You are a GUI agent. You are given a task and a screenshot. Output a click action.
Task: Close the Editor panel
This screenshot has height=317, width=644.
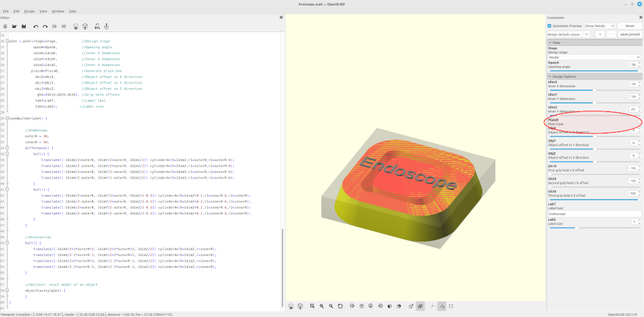281,17
